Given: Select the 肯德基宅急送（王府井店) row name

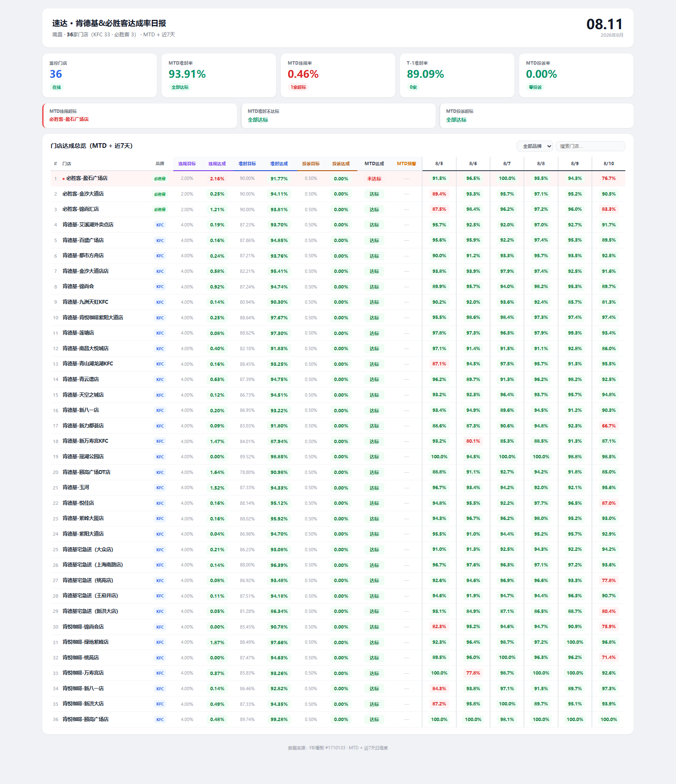Looking at the screenshot, I should (x=90, y=596).
